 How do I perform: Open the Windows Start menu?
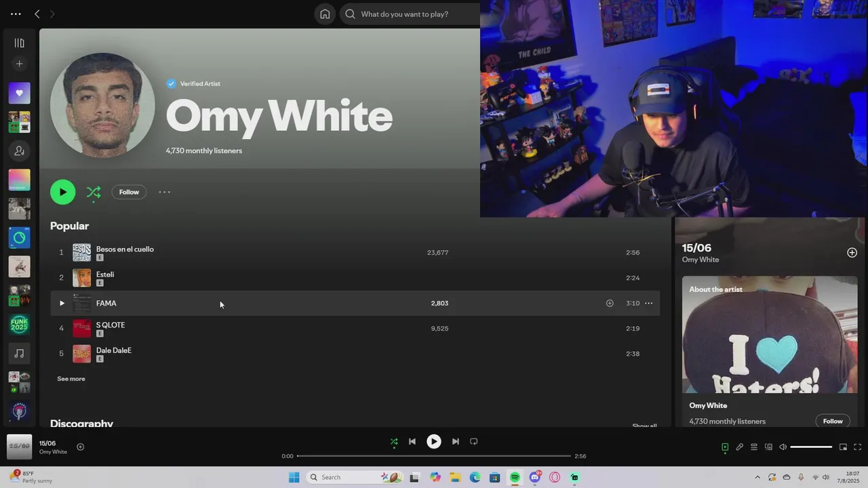pyautogui.click(x=294, y=477)
